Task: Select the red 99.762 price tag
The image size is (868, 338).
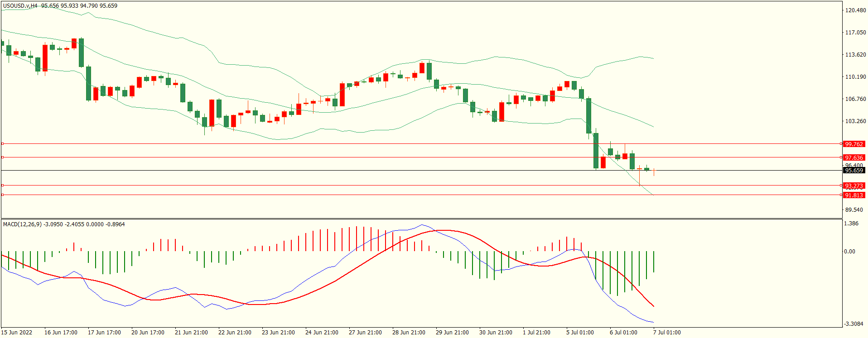Action: coord(854,144)
